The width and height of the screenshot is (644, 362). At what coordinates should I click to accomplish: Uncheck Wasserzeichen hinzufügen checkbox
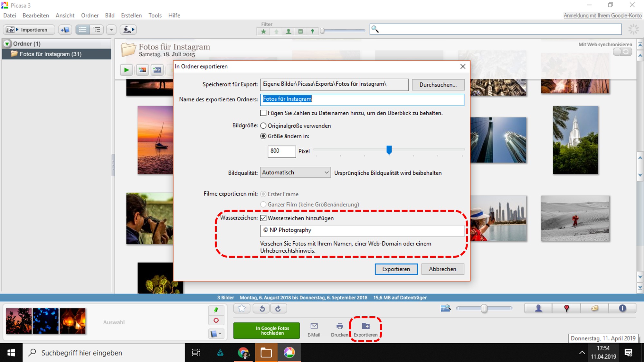click(263, 218)
